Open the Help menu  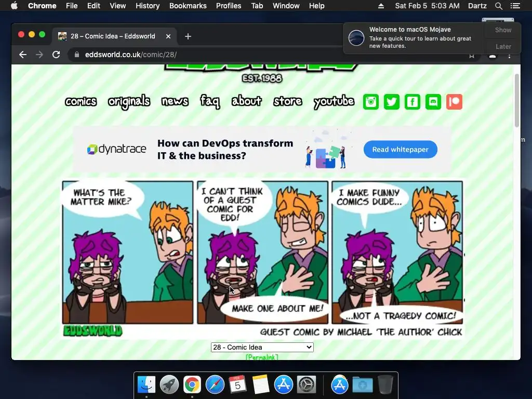tap(316, 6)
